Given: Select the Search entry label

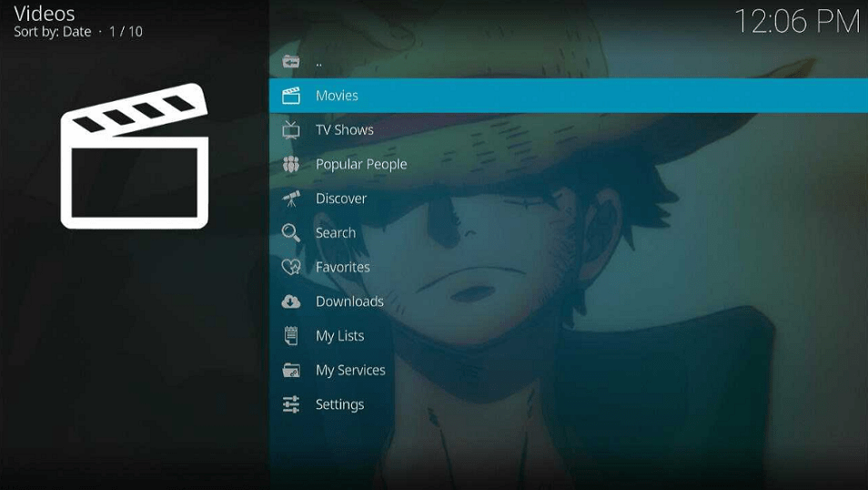Looking at the screenshot, I should (336, 233).
